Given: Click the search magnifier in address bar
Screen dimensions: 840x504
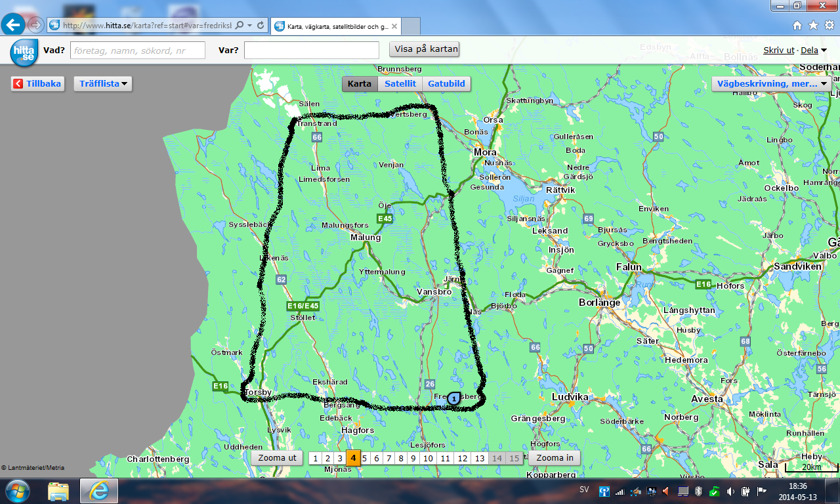Looking at the screenshot, I should tap(240, 25).
